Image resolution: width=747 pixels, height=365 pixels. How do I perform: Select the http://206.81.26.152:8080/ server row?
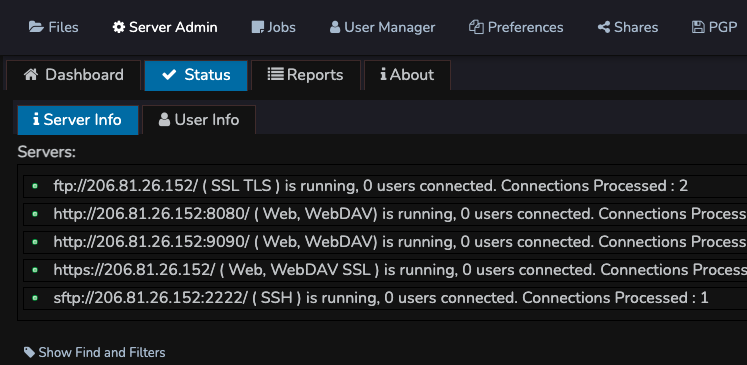coord(385,214)
